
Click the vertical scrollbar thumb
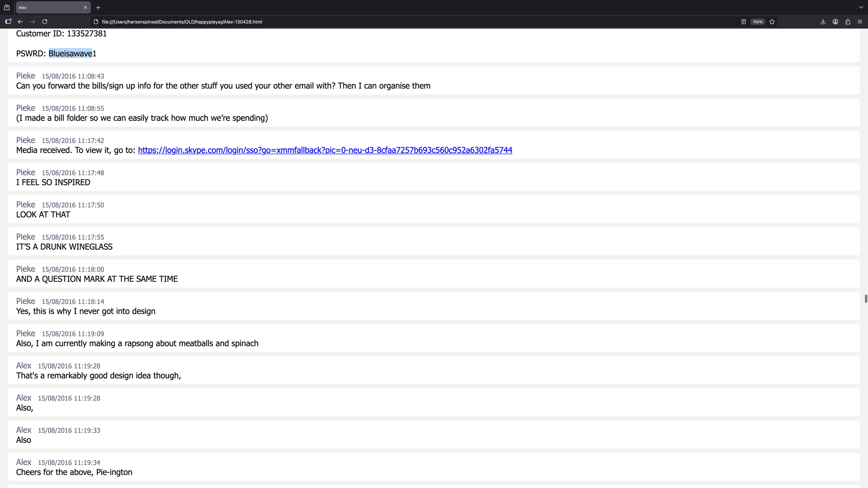pos(866,298)
